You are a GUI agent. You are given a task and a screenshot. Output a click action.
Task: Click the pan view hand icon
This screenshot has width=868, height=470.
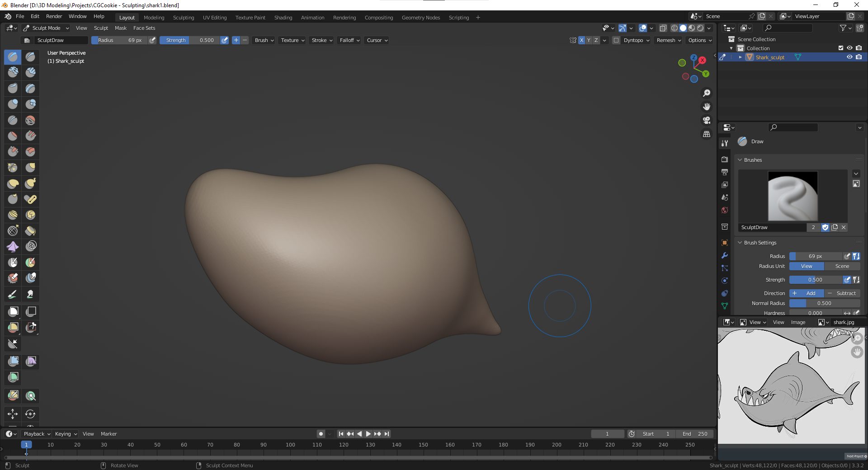[706, 107]
